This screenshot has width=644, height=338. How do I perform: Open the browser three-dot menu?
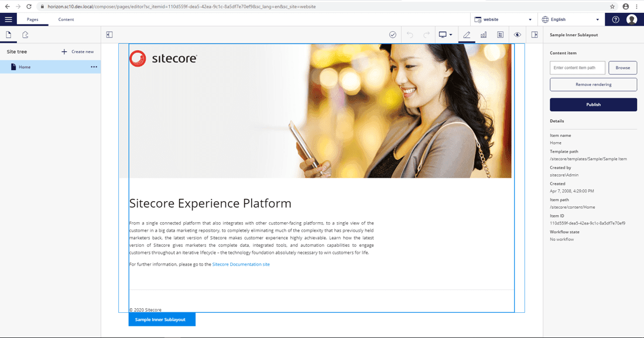[636, 6]
